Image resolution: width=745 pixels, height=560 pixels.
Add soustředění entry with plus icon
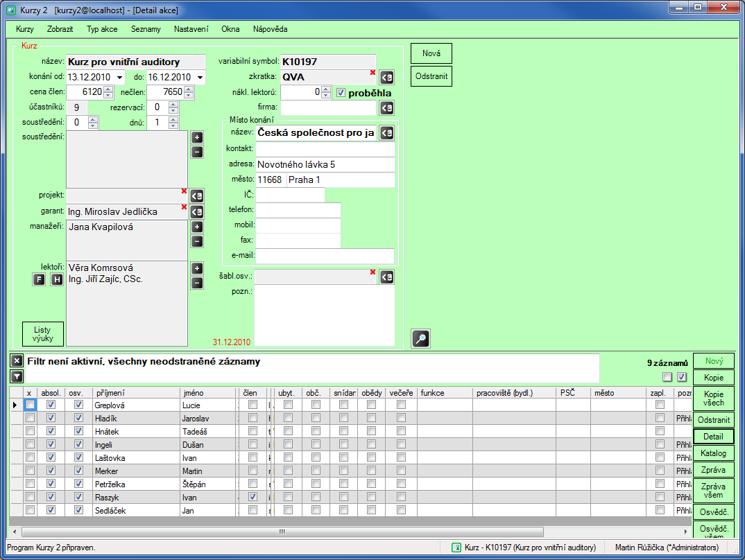tap(197, 138)
